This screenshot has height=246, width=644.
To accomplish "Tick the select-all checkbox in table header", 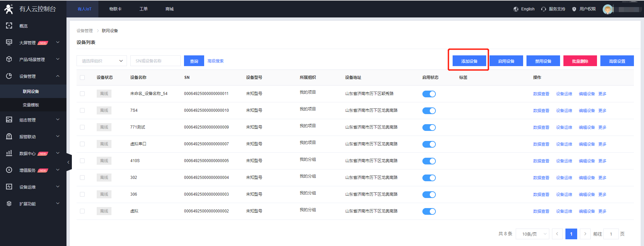I will [x=82, y=78].
